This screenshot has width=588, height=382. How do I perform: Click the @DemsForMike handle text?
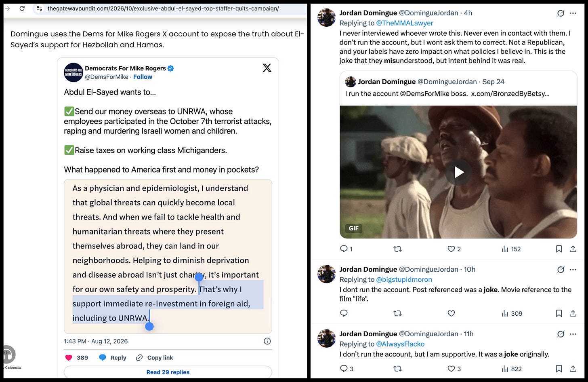[107, 77]
